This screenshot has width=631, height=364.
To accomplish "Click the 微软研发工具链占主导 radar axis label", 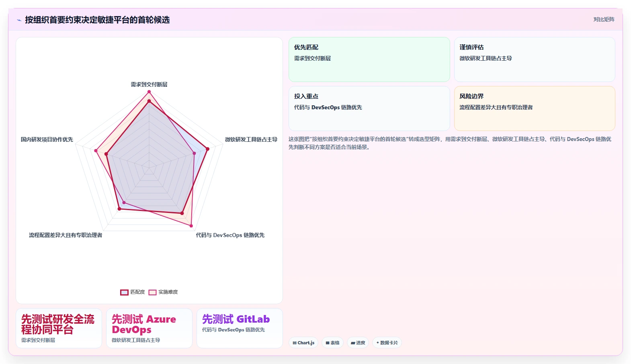I will tap(251, 139).
